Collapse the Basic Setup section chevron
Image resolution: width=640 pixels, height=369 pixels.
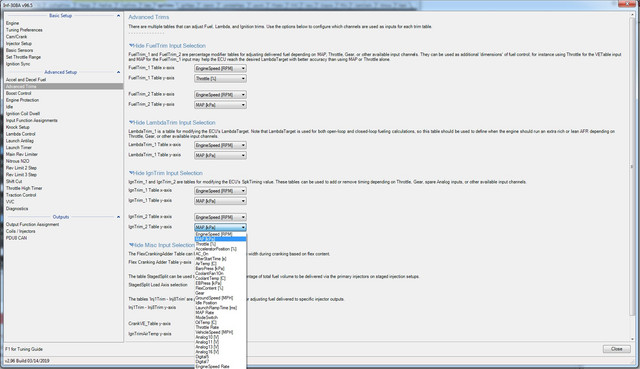tap(118, 16)
